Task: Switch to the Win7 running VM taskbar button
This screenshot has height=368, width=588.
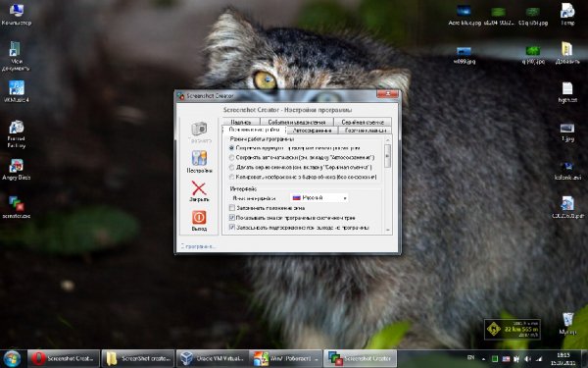Action: pos(287,358)
